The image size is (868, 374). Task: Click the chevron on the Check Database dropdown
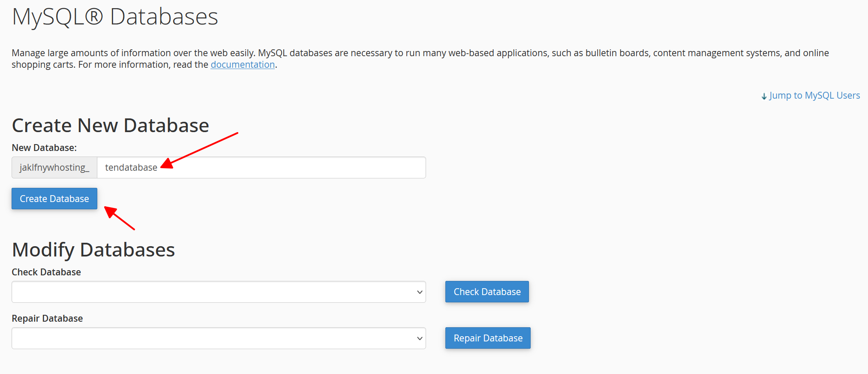[420, 292]
